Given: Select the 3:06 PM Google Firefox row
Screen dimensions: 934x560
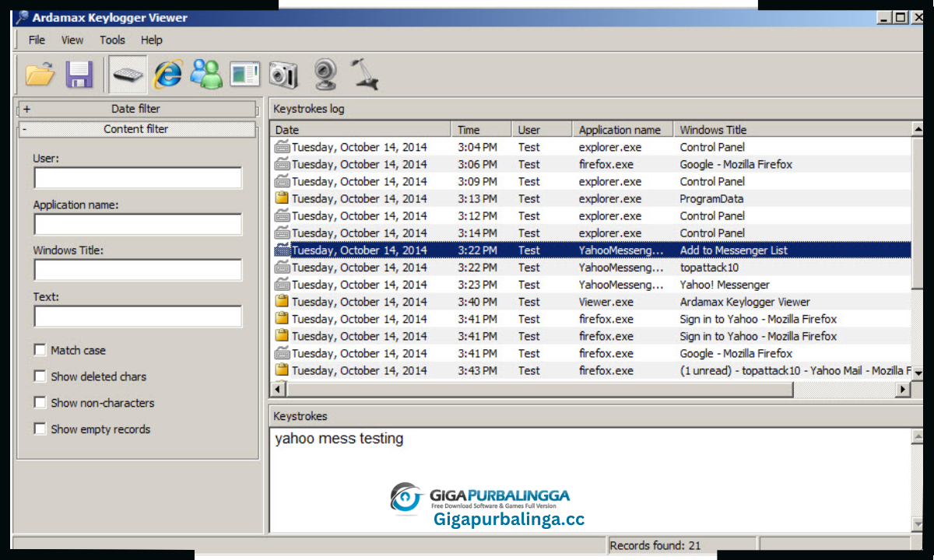Looking at the screenshot, I should click(592, 164).
